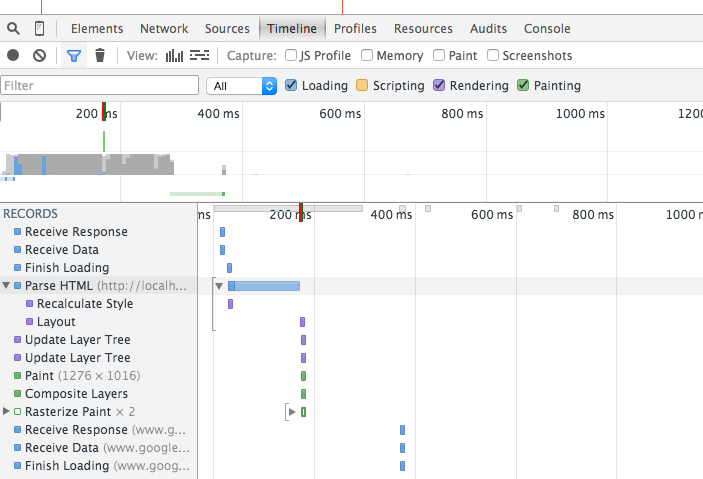The width and height of the screenshot is (703, 479).
Task: Toggle device mode phone icon
Action: click(39, 29)
